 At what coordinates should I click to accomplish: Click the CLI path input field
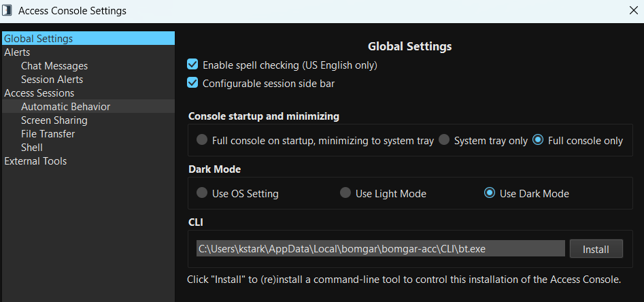click(x=381, y=248)
